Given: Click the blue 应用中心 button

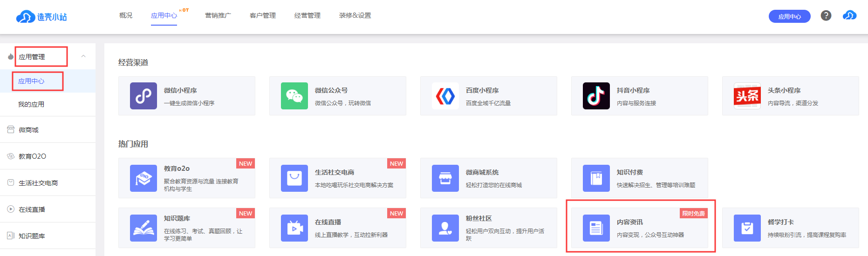Looking at the screenshot, I should point(790,16).
